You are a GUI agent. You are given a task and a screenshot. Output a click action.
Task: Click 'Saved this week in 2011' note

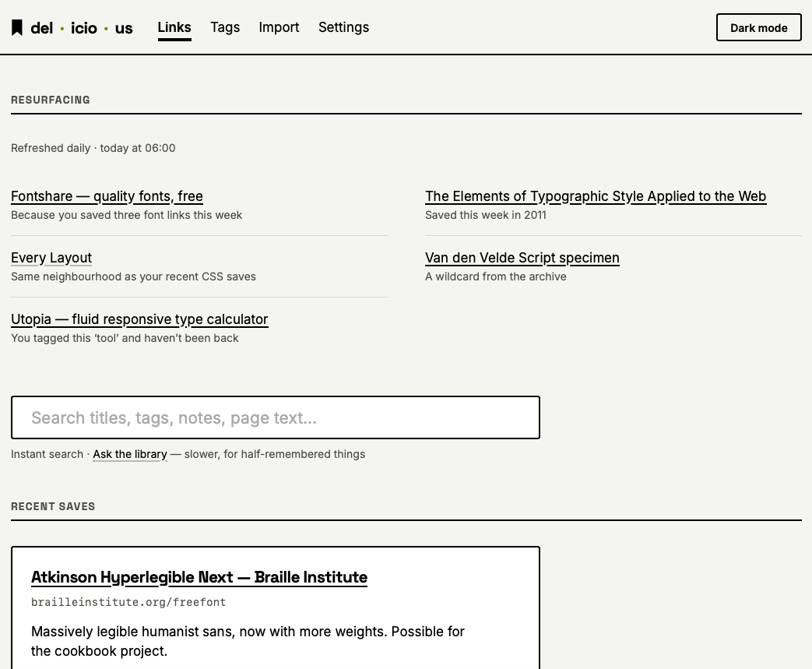[486, 215]
